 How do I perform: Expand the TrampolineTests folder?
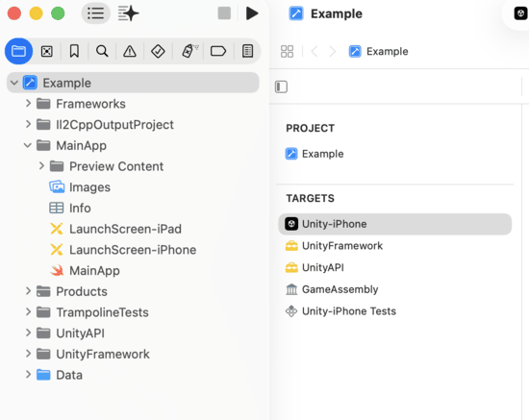pyautogui.click(x=28, y=312)
